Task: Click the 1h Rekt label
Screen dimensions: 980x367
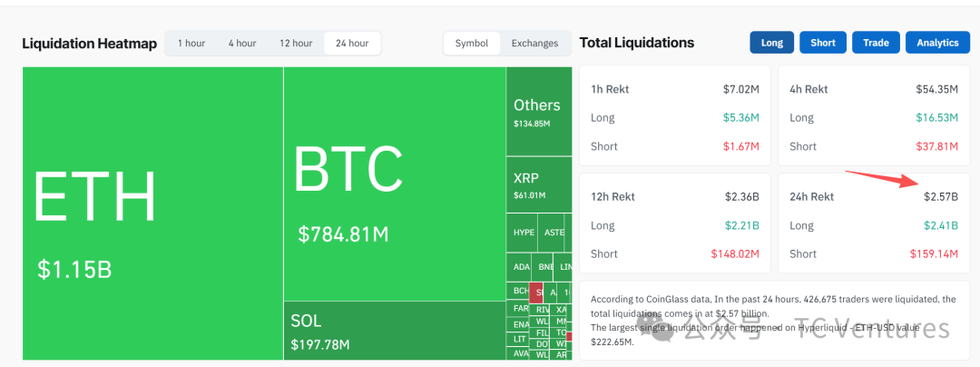Action: 610,89
